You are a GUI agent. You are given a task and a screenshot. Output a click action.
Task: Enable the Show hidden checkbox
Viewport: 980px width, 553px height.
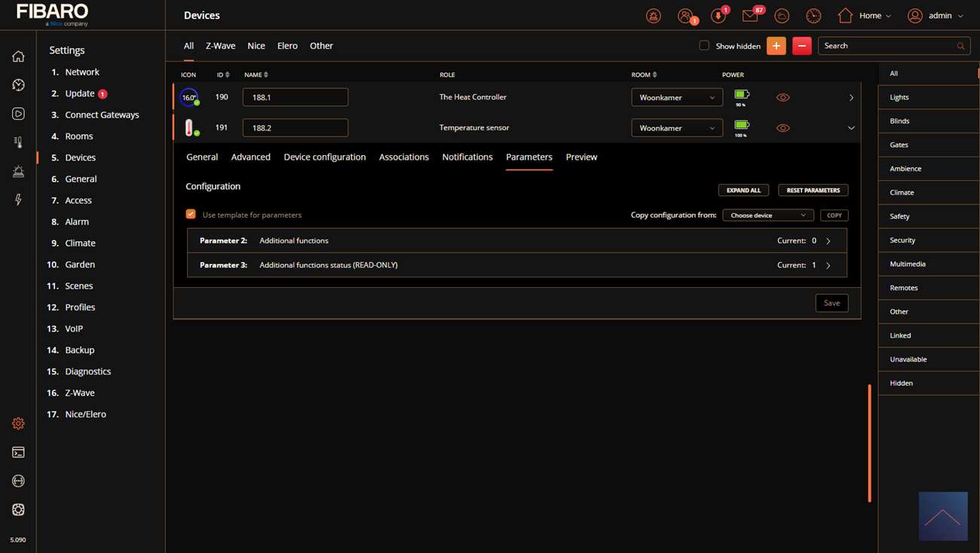coord(704,45)
